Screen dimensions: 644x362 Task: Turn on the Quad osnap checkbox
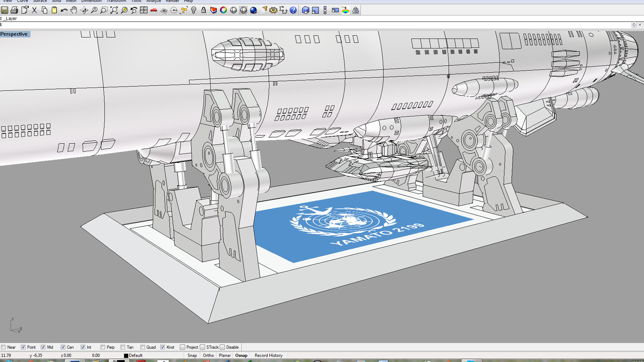[143, 347]
